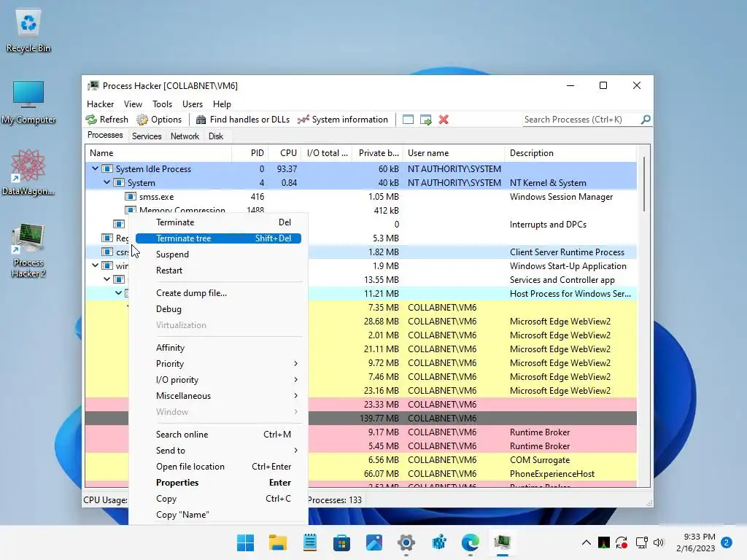Open Recycle Bin desktop icon

(28, 31)
